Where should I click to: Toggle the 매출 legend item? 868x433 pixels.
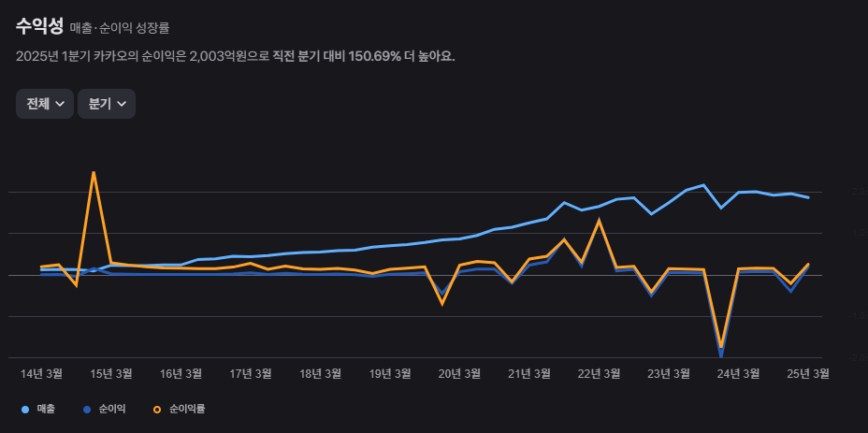point(37,410)
